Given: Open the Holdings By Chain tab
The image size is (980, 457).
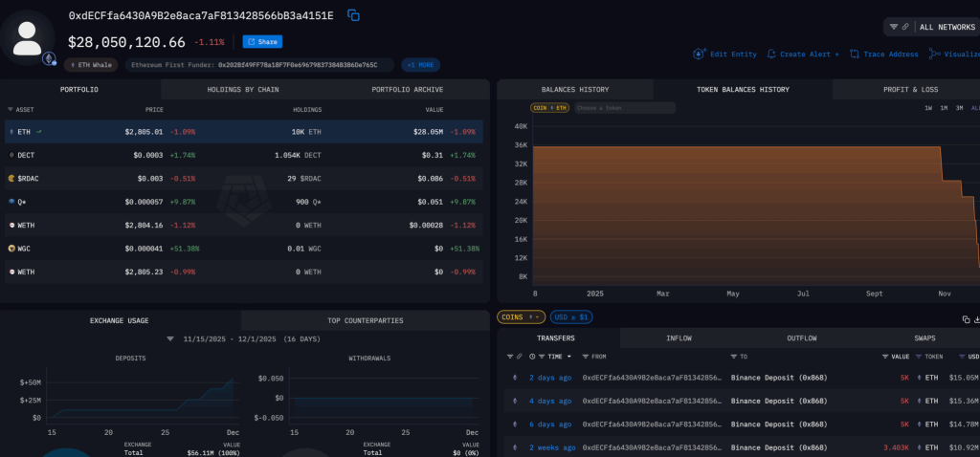Looking at the screenshot, I should [243, 89].
